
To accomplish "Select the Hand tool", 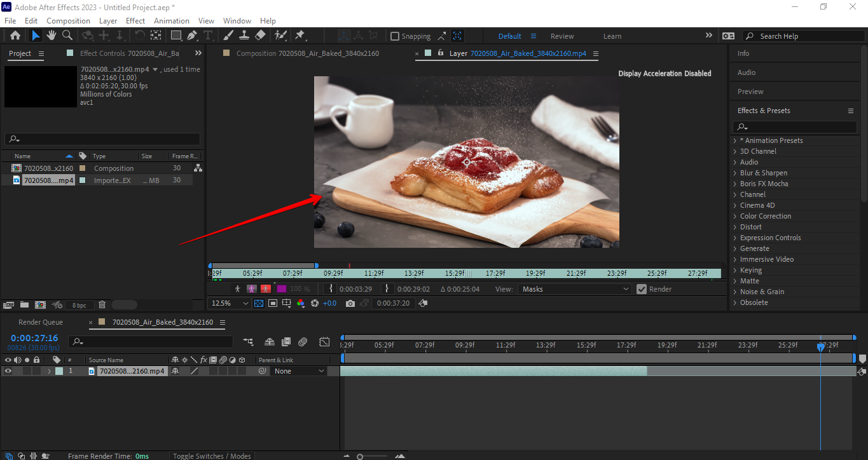I will tap(51, 36).
